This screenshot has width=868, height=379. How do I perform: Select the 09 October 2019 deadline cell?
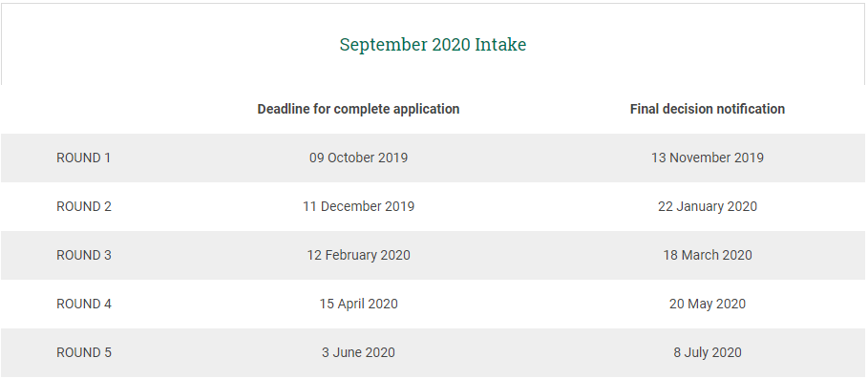tap(358, 158)
